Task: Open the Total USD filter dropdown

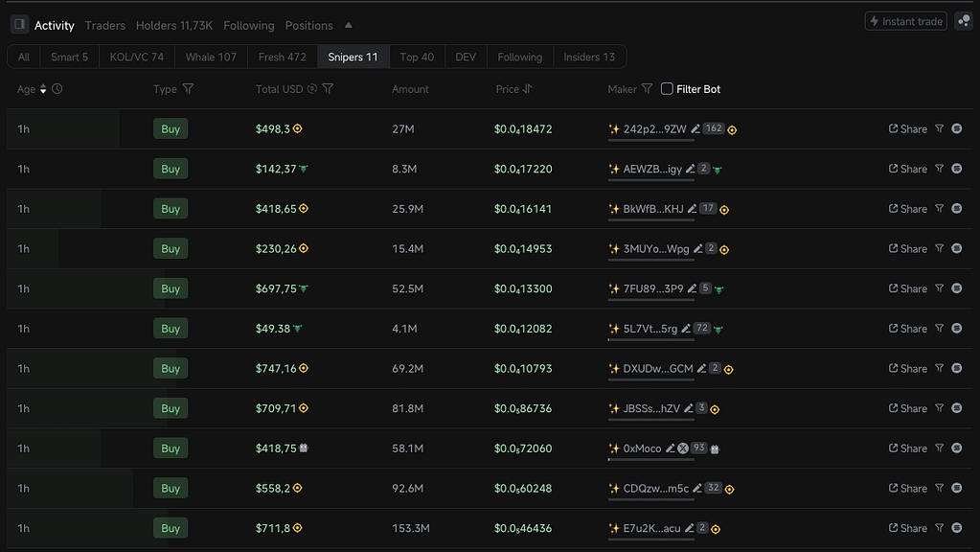Action: tap(329, 89)
